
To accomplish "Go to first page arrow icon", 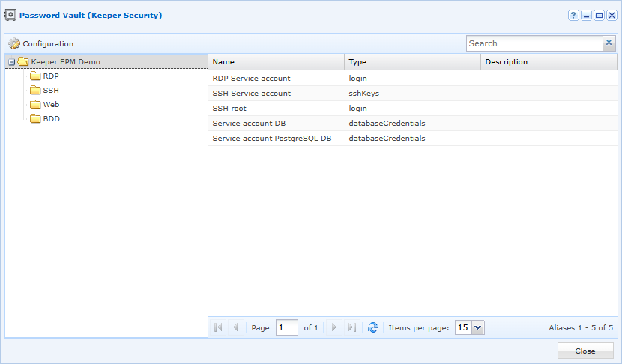I will (218, 327).
